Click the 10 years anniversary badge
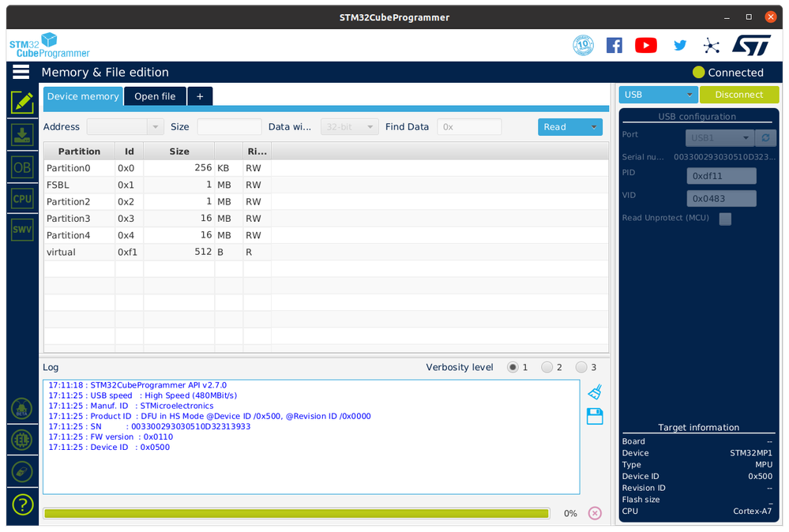This screenshot has width=789, height=532. 583,45
